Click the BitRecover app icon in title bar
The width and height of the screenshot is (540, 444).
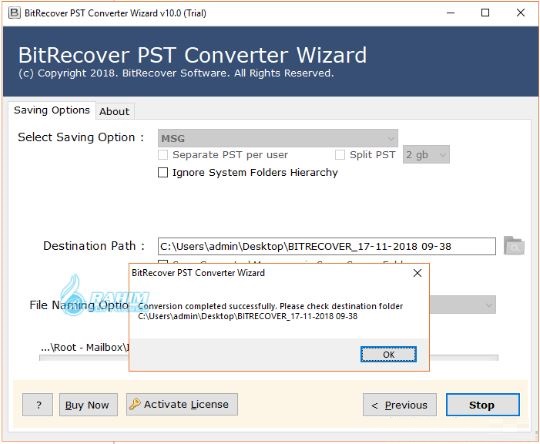pos(14,13)
